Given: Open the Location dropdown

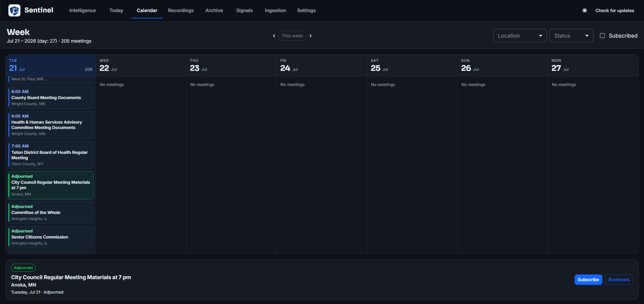Looking at the screenshot, I should (520, 36).
